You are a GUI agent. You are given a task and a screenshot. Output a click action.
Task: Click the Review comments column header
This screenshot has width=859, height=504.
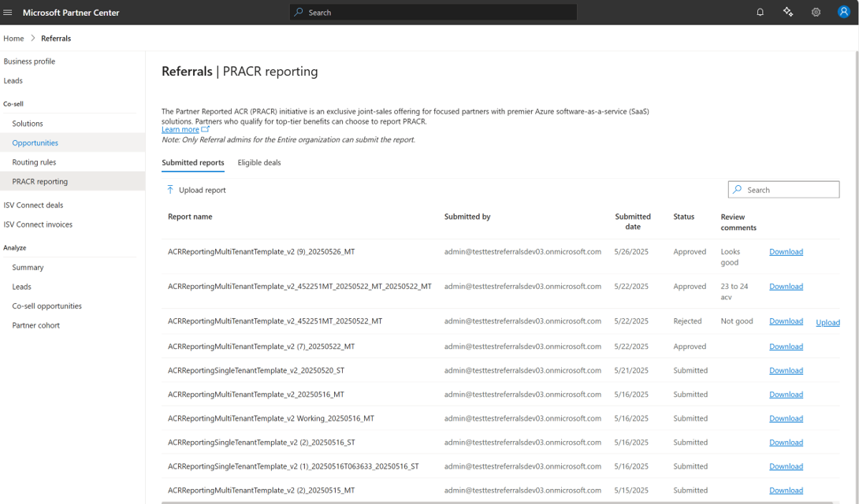tap(738, 222)
